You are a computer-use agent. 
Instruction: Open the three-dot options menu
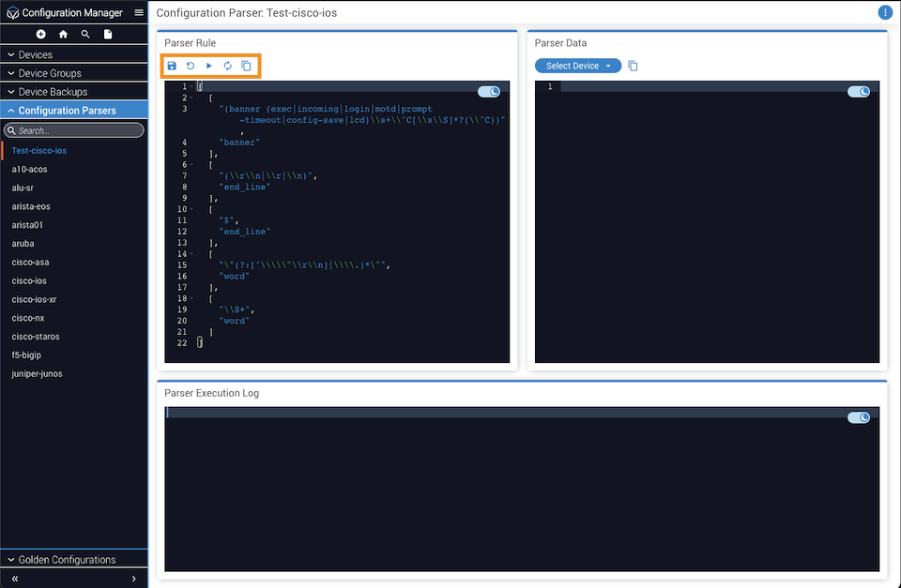(x=885, y=12)
